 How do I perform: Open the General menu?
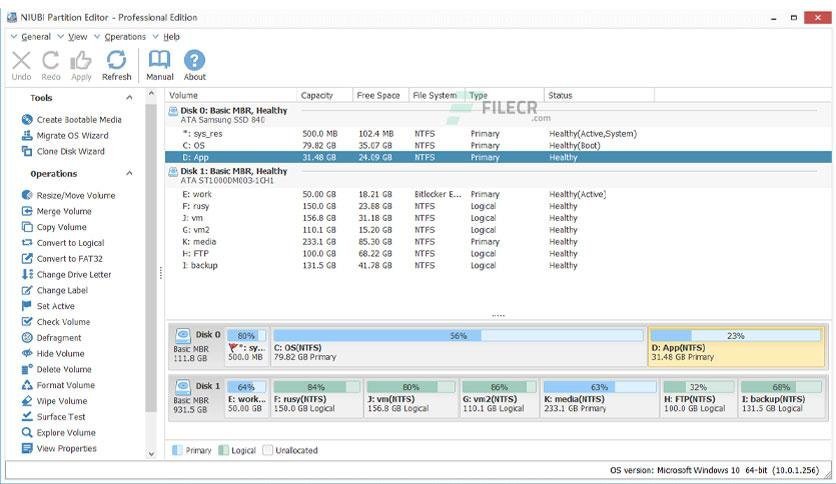pos(36,37)
